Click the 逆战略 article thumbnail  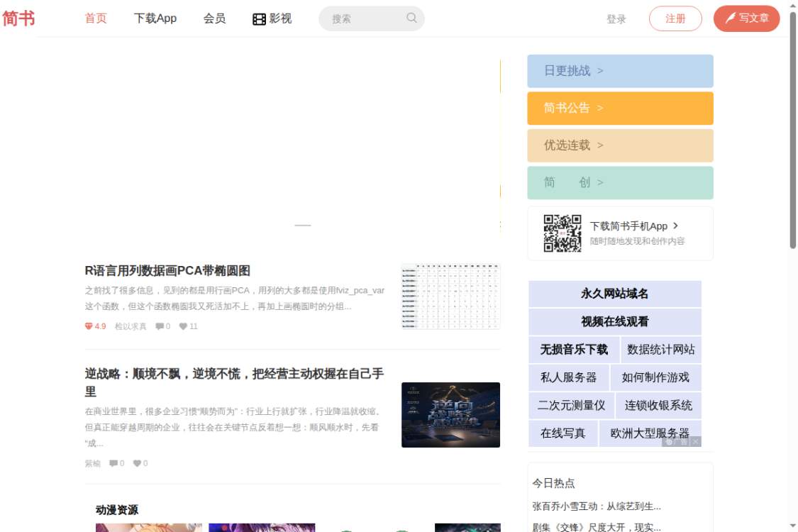pos(450,415)
